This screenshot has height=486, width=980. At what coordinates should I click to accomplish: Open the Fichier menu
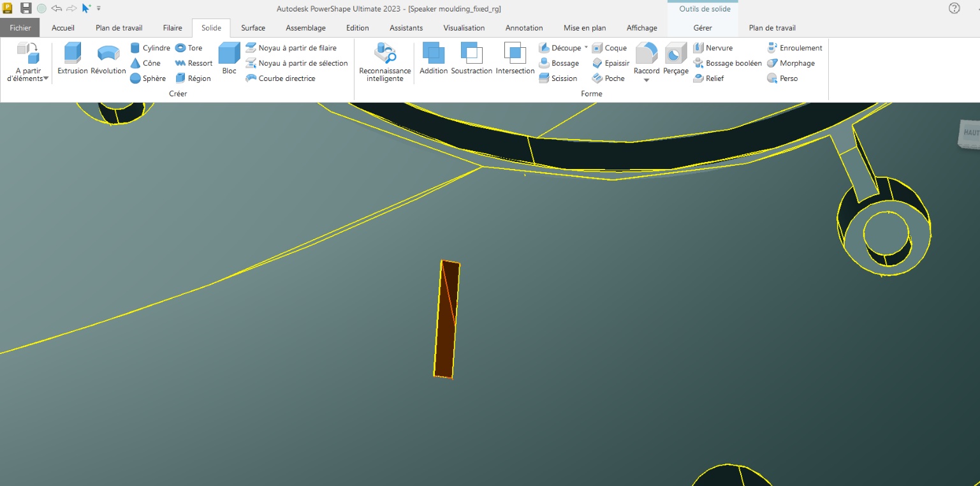(x=20, y=28)
